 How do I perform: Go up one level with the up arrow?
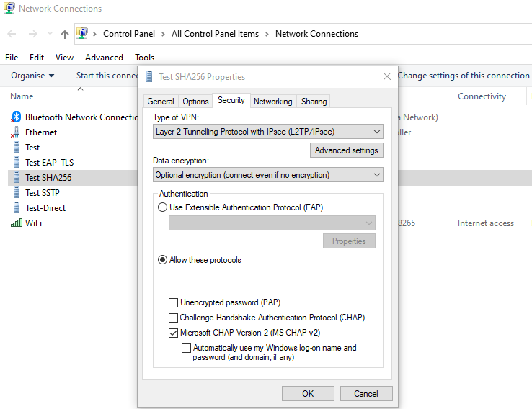click(x=64, y=34)
